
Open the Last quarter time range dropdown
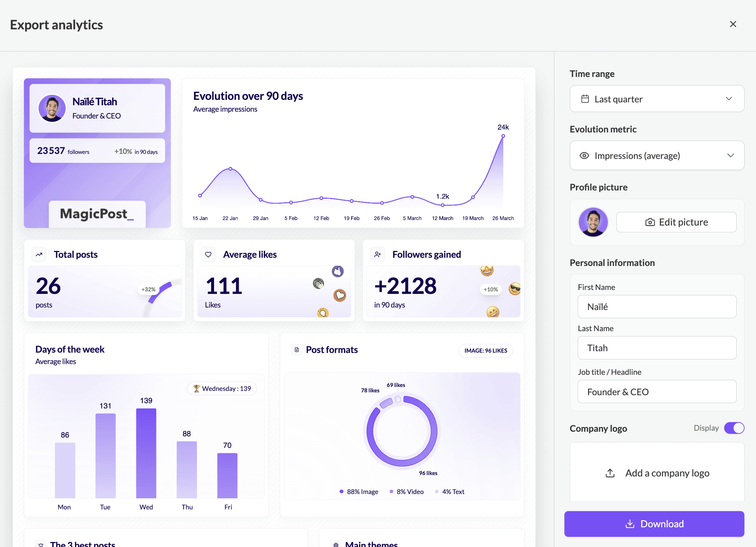tap(656, 99)
